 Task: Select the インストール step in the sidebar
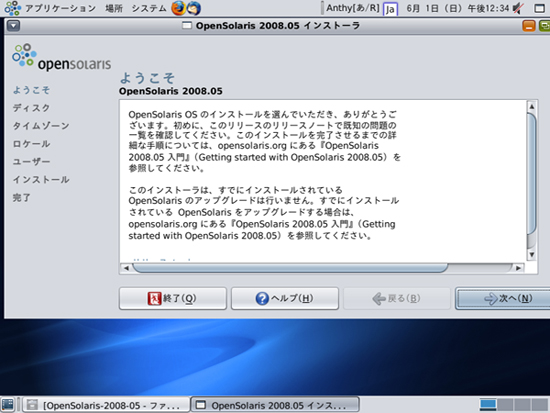coord(41,180)
